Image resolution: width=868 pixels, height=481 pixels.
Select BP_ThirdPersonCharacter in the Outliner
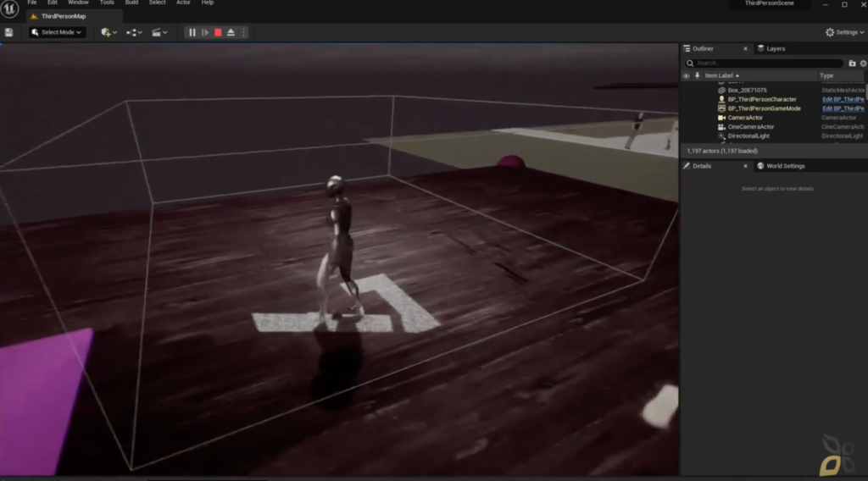762,100
